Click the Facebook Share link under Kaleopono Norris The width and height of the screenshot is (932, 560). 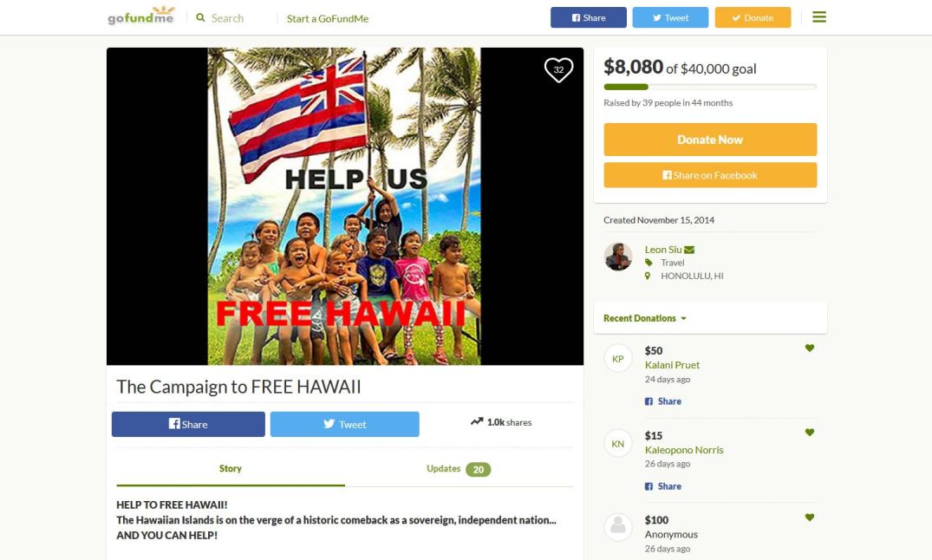[x=663, y=486]
